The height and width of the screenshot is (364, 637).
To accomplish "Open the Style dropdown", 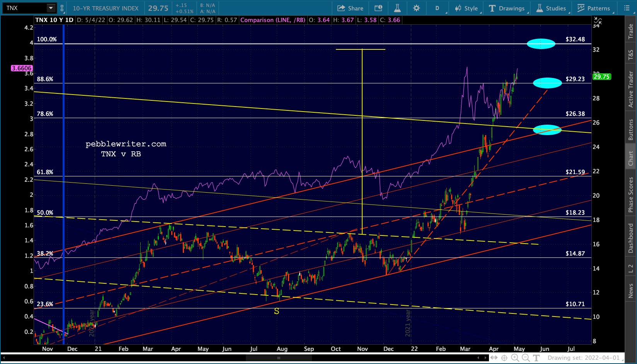I will [467, 8].
